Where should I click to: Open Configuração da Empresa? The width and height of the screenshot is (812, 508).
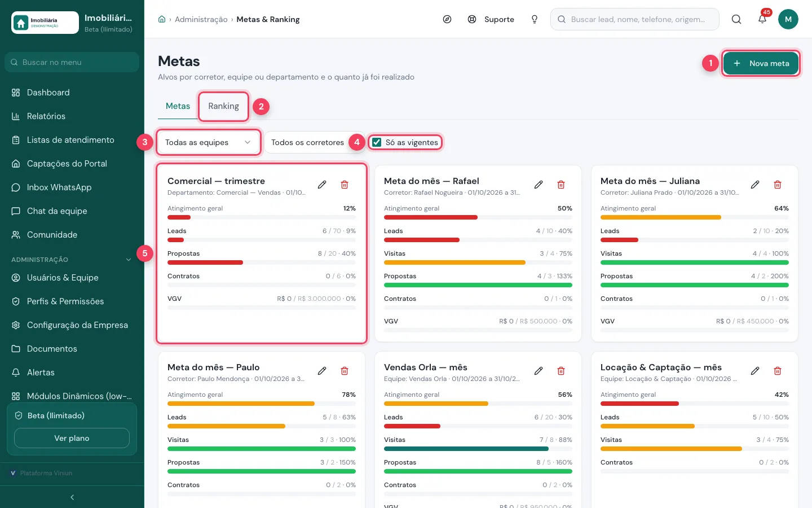point(72,325)
